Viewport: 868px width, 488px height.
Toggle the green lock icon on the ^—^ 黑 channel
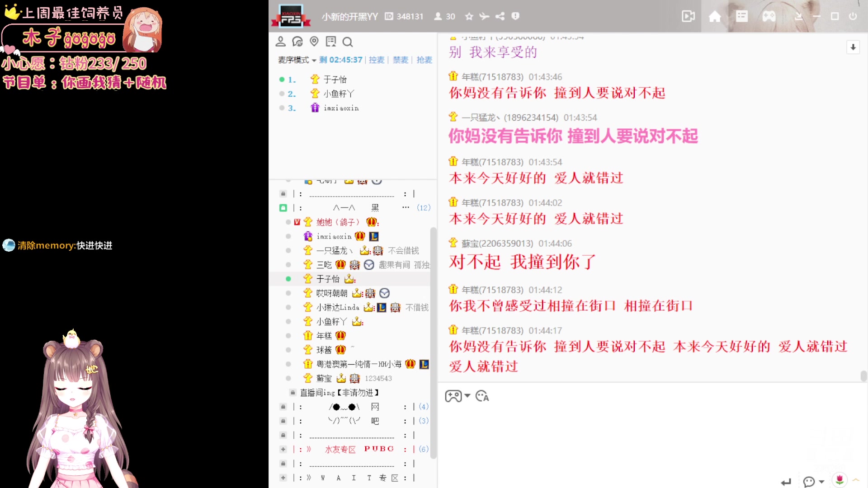283,208
